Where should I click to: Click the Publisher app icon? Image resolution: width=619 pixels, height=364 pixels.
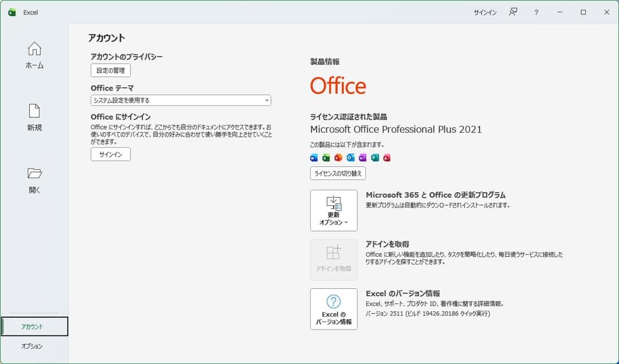(374, 158)
